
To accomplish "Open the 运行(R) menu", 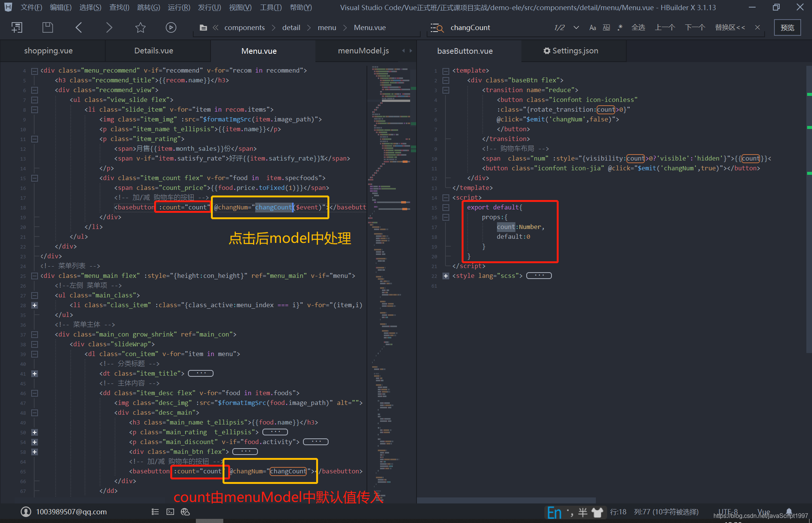I will click(179, 7).
